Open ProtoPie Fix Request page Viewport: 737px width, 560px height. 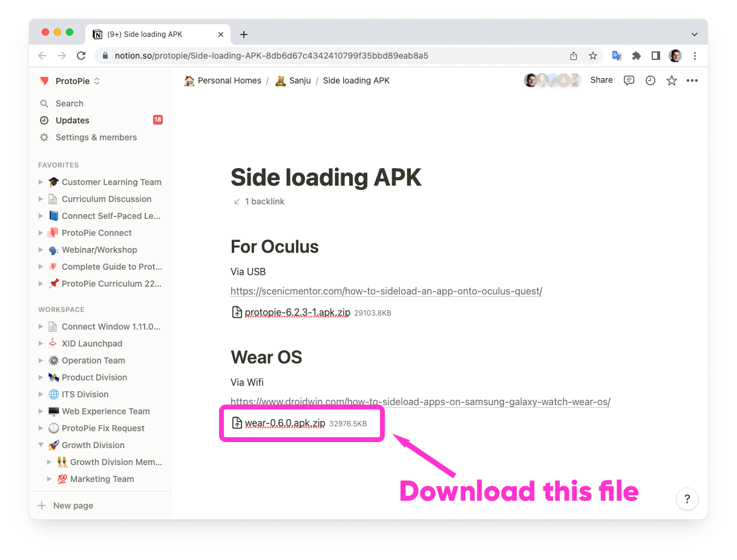103,428
